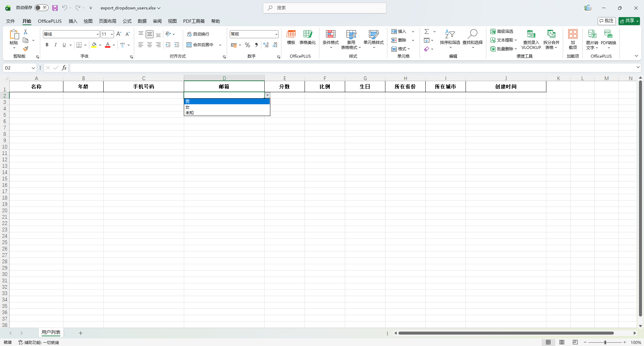Click the Sort and Filter icon
Screen dimensions: 644x346
pyautogui.click(x=450, y=35)
